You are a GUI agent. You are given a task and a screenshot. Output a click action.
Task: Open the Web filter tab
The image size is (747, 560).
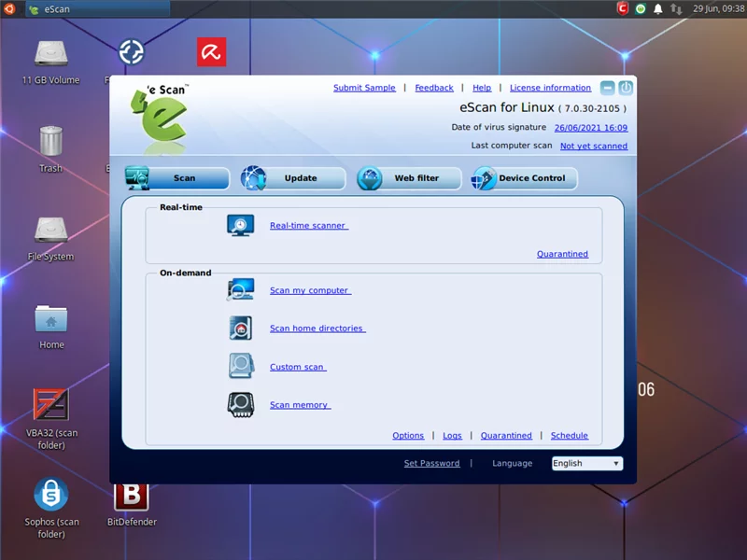pyautogui.click(x=409, y=178)
